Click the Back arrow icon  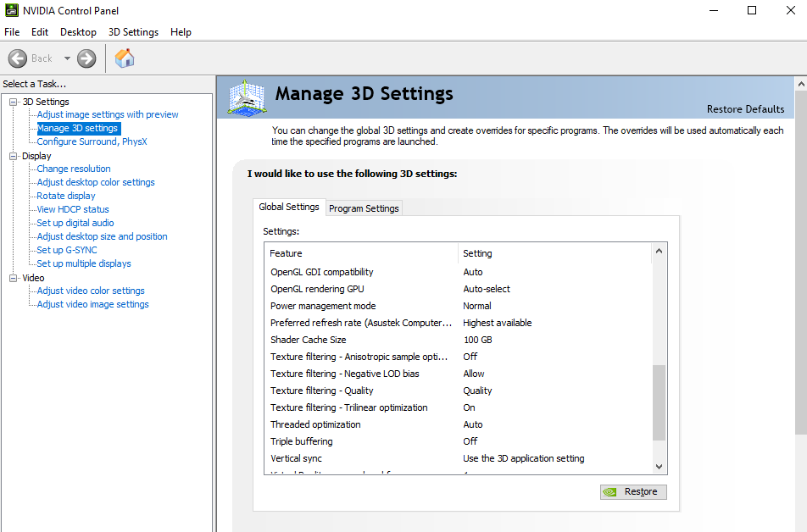[x=18, y=58]
